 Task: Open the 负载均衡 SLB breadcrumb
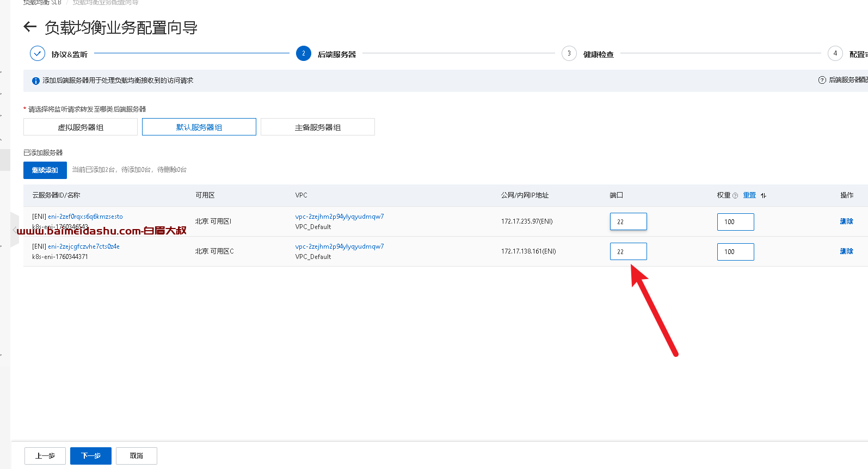(42, 3)
